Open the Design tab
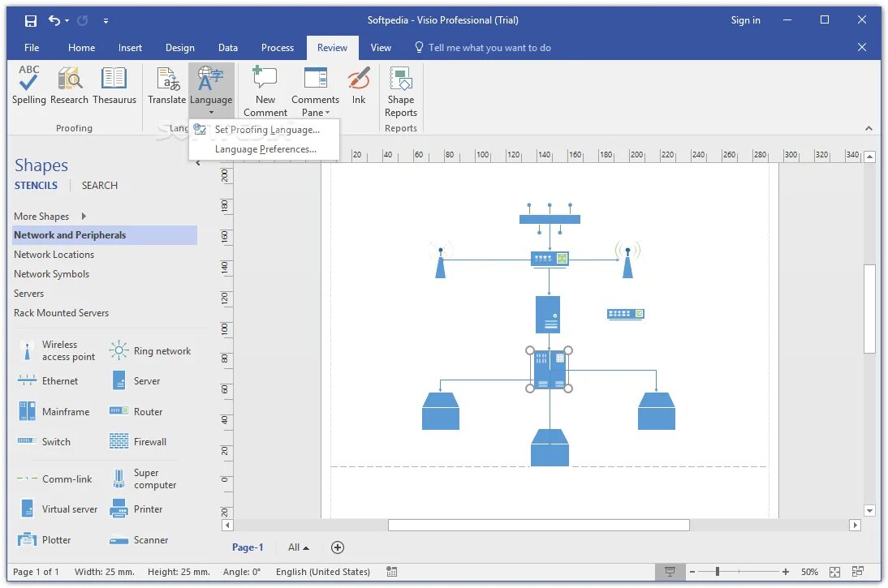Viewport: 888px width, 588px height. [x=179, y=48]
